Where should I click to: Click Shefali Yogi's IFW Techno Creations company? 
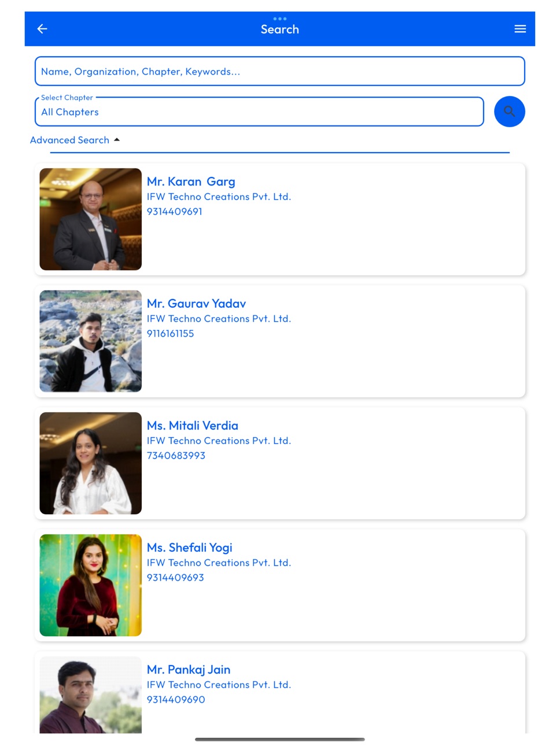(x=219, y=563)
